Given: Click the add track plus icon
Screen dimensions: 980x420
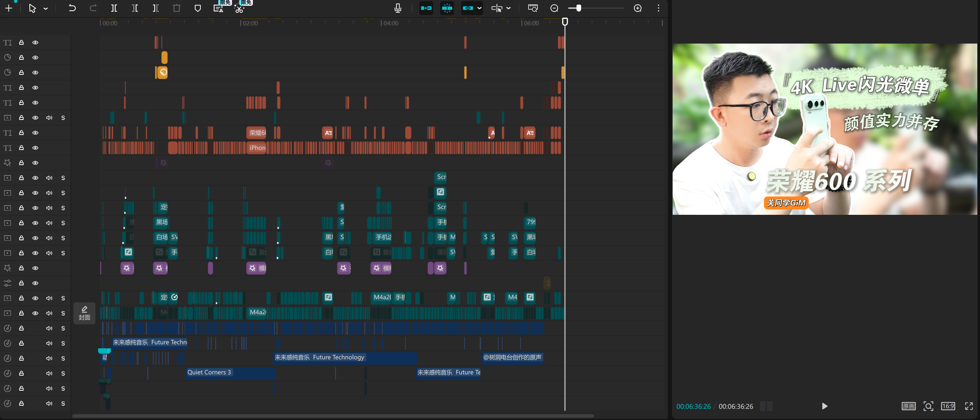Looking at the screenshot, I should coord(8,8).
